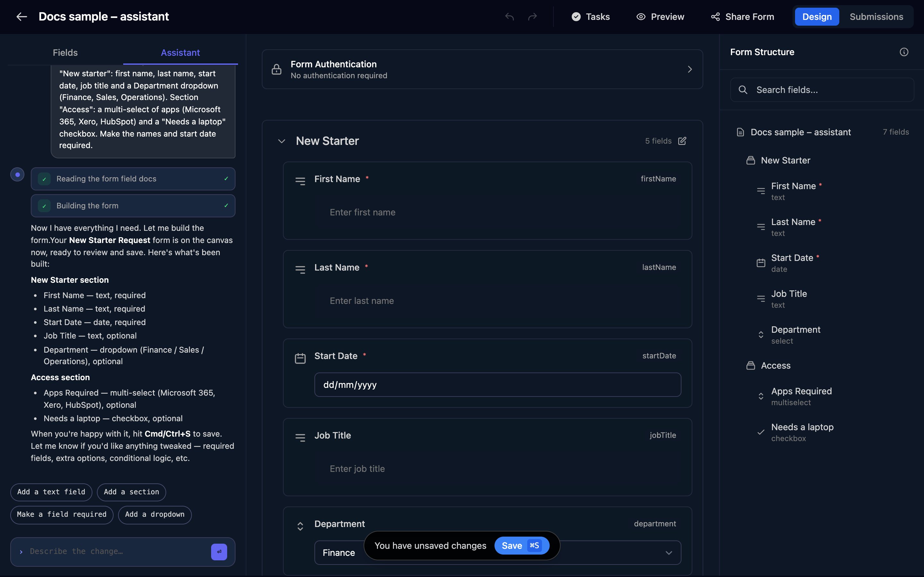Click the Search fields input

click(x=822, y=90)
